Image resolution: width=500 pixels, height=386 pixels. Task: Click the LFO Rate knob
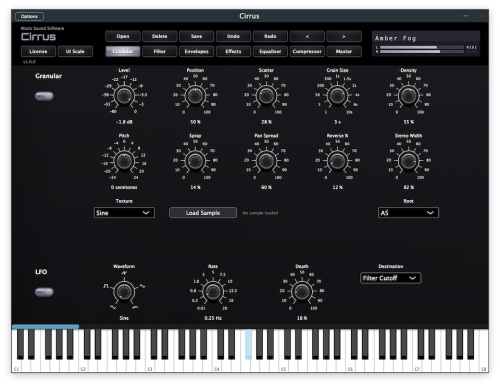(x=213, y=292)
